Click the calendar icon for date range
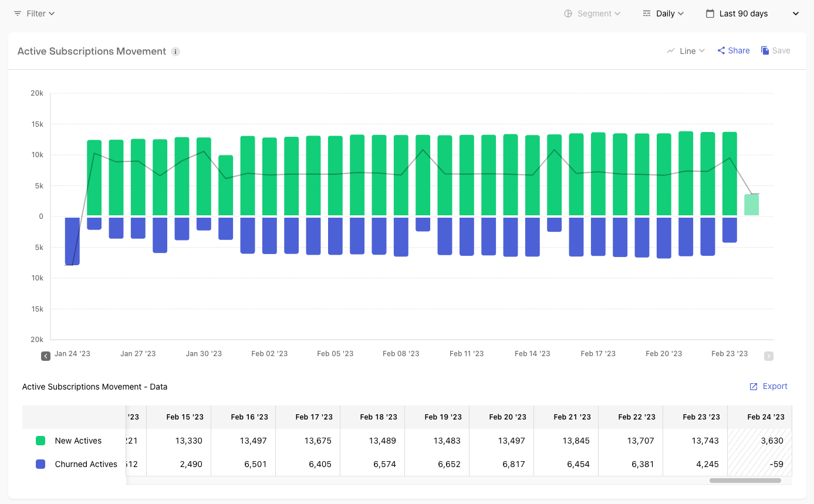The height and width of the screenshot is (504, 814). tap(710, 13)
